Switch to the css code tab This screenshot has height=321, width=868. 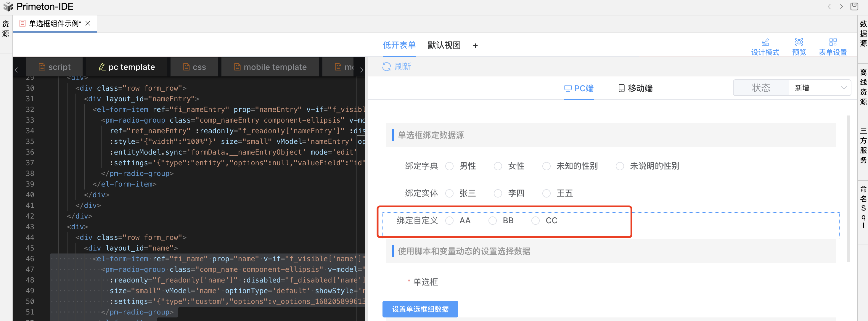click(195, 67)
